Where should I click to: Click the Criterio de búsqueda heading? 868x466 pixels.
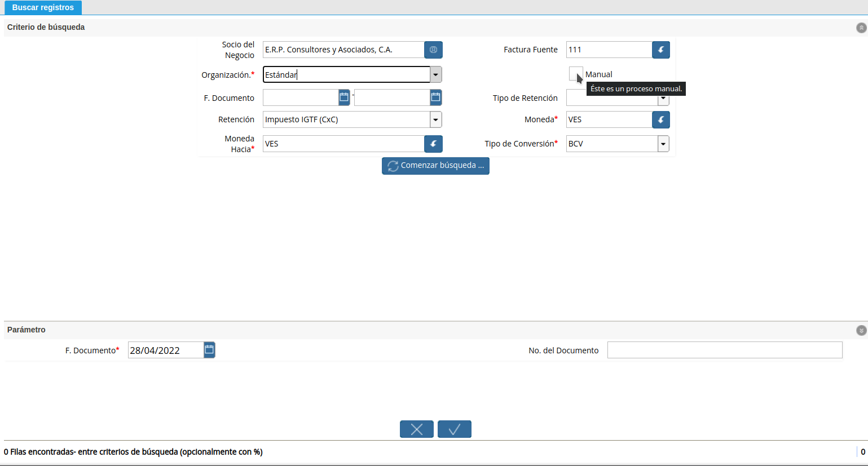click(x=46, y=27)
